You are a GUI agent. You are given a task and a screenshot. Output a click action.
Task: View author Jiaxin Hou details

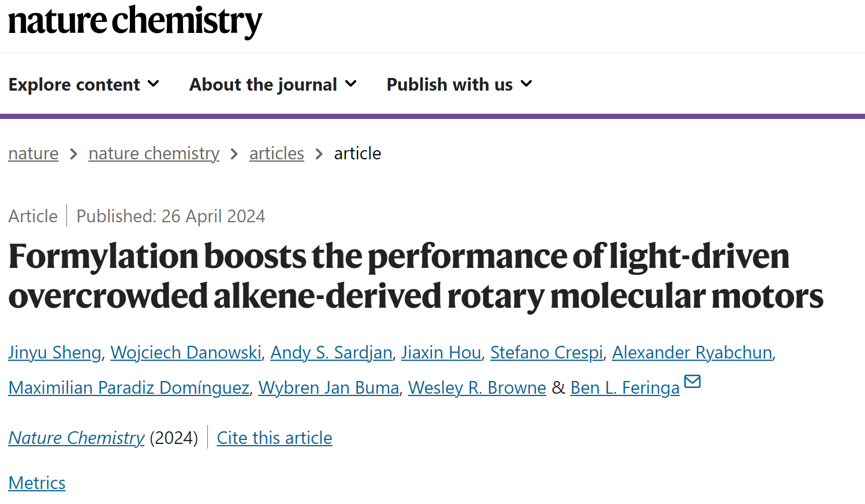[441, 353]
